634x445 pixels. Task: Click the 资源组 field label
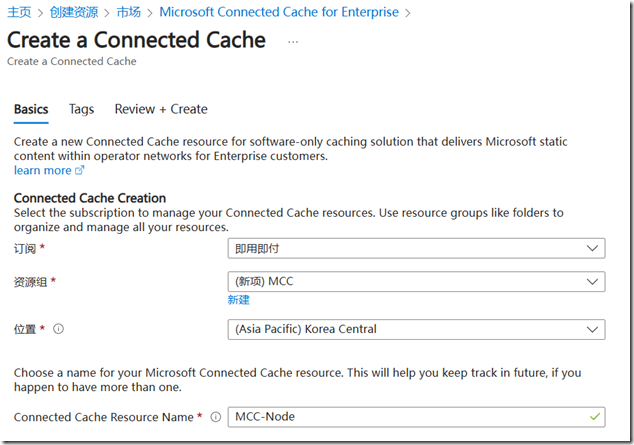31,282
